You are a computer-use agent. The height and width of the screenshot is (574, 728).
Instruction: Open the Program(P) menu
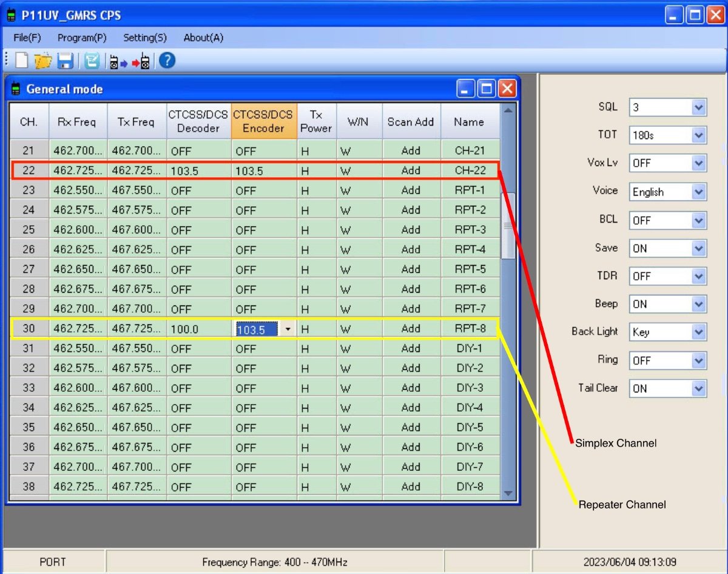tap(82, 38)
